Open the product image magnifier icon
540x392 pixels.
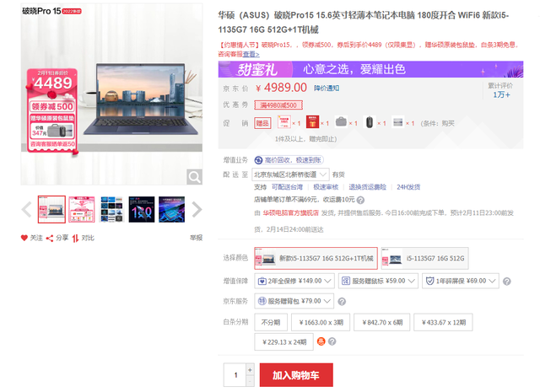coord(194,177)
